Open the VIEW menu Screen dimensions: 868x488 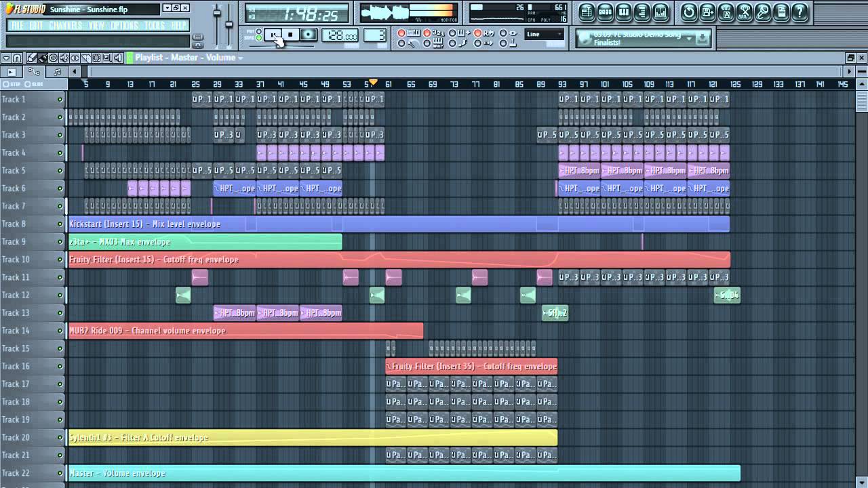(97, 25)
